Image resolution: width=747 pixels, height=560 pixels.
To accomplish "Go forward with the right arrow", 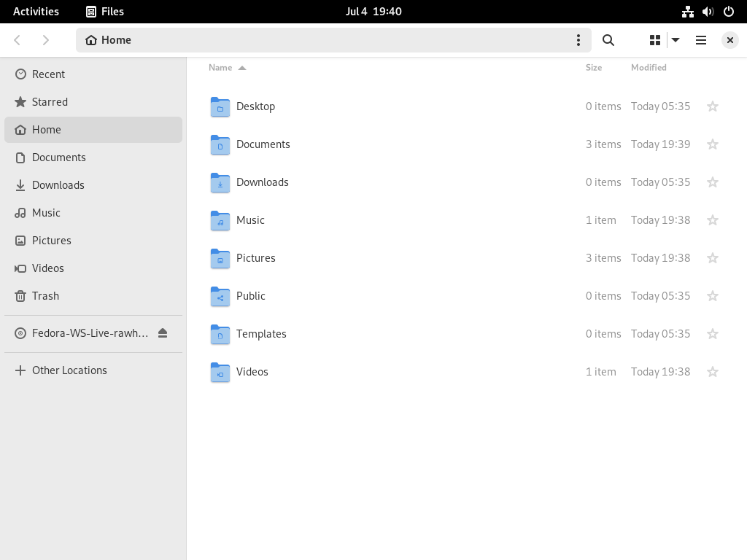I will [x=46, y=40].
